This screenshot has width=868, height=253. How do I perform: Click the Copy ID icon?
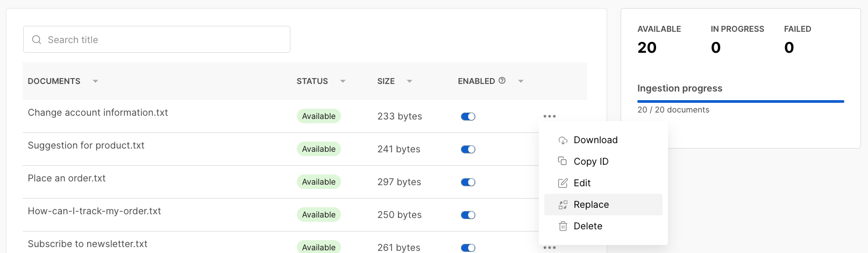pos(563,161)
